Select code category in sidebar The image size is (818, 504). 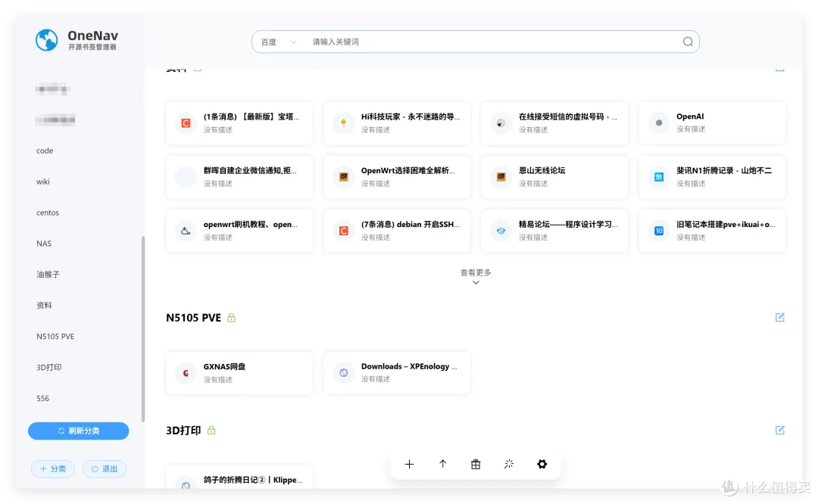[x=45, y=151]
